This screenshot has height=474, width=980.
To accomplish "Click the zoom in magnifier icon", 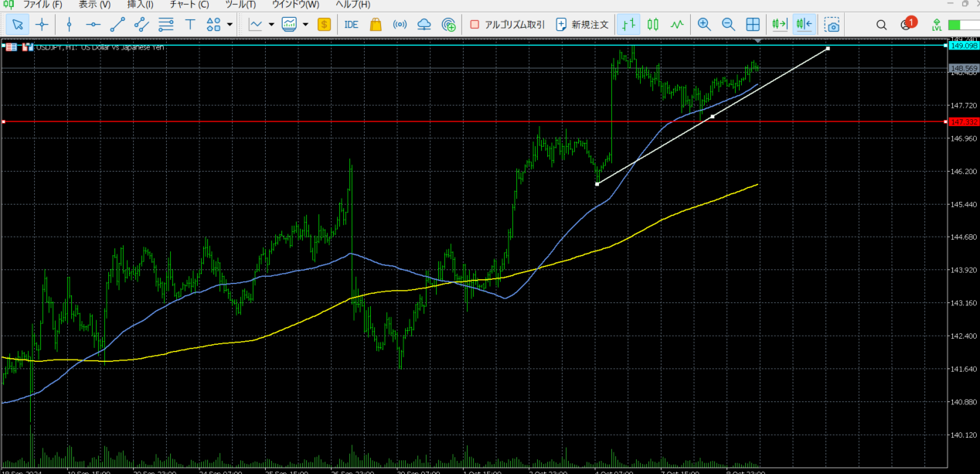I will (x=703, y=24).
